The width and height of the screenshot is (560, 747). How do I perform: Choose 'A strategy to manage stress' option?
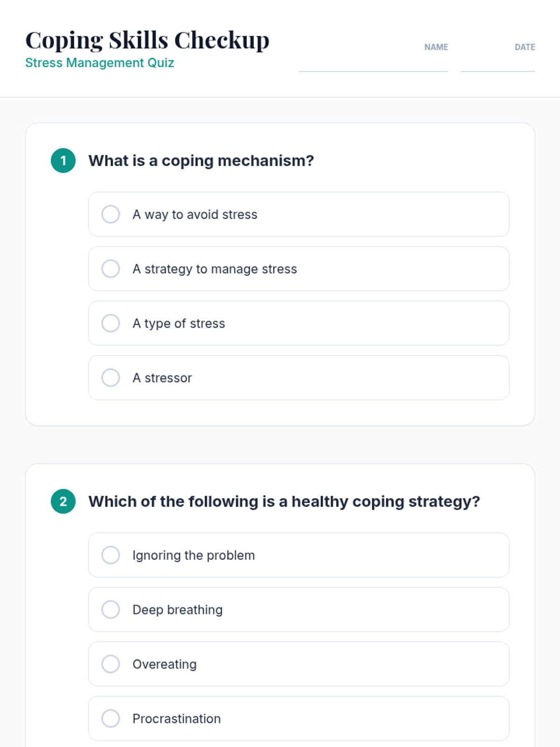[111, 269]
